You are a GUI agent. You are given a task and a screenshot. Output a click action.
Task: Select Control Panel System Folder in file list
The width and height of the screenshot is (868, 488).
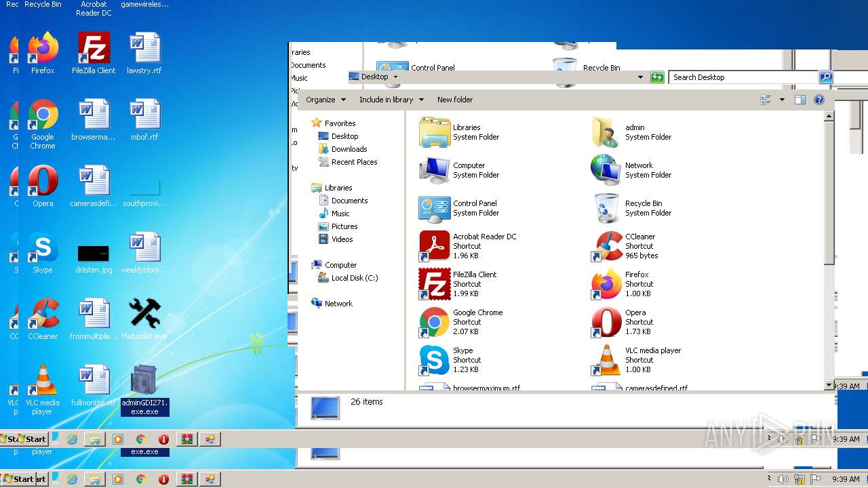pos(459,208)
